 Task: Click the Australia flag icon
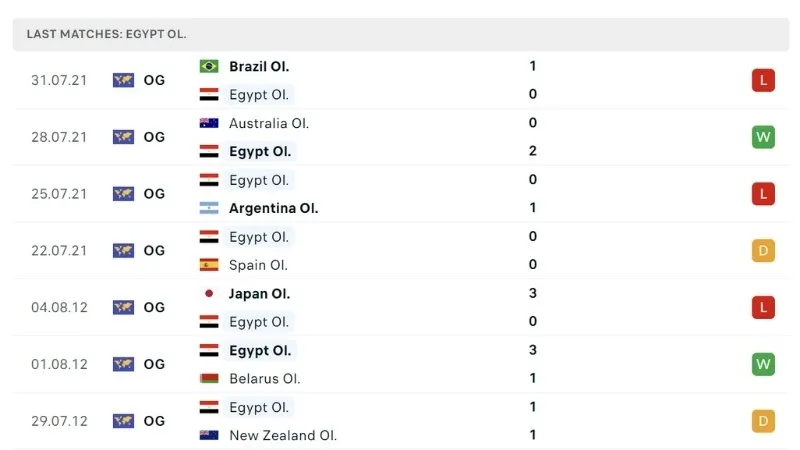point(209,123)
